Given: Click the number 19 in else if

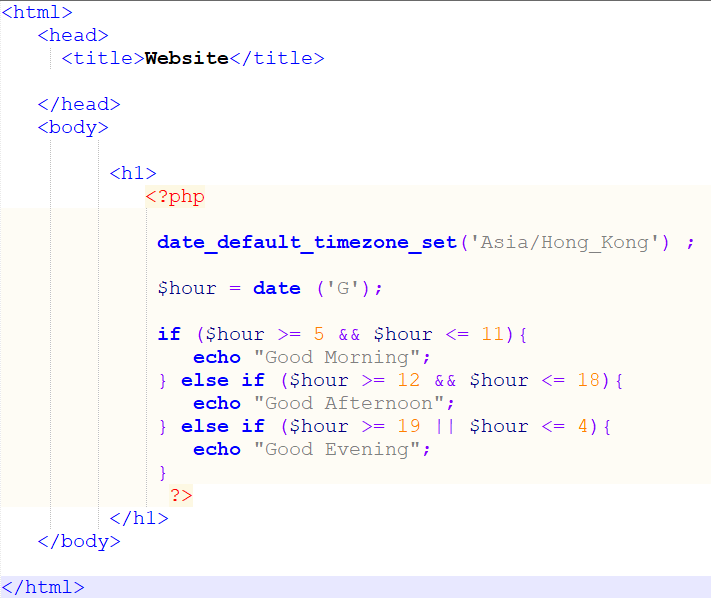Looking at the screenshot, I should [409, 426].
